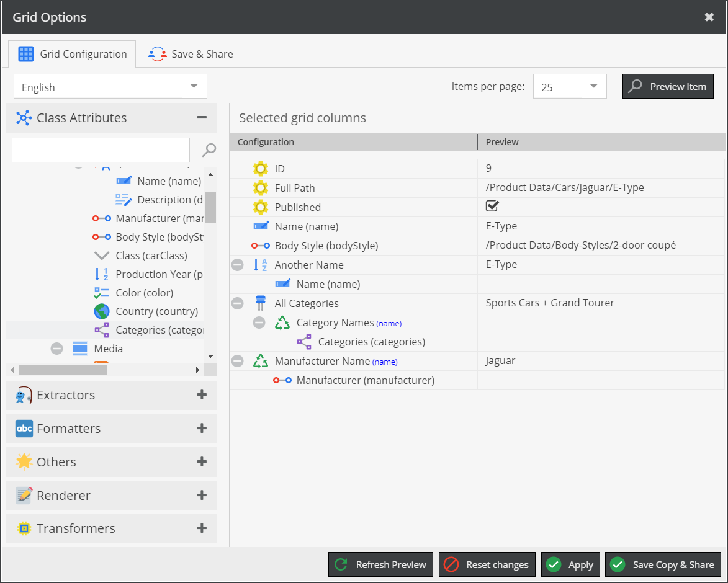
Task: Click the gear icon beside Full Path
Action: (261, 188)
